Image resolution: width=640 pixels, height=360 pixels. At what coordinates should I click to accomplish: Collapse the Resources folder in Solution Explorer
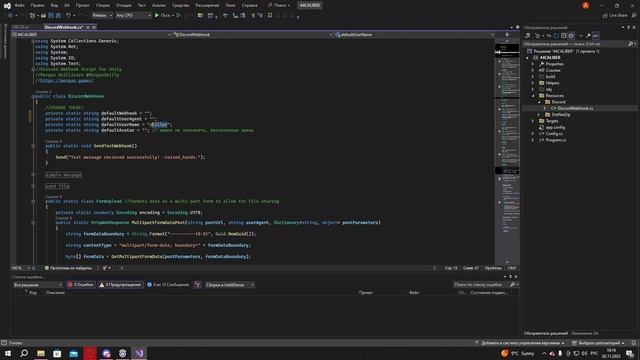(533, 96)
